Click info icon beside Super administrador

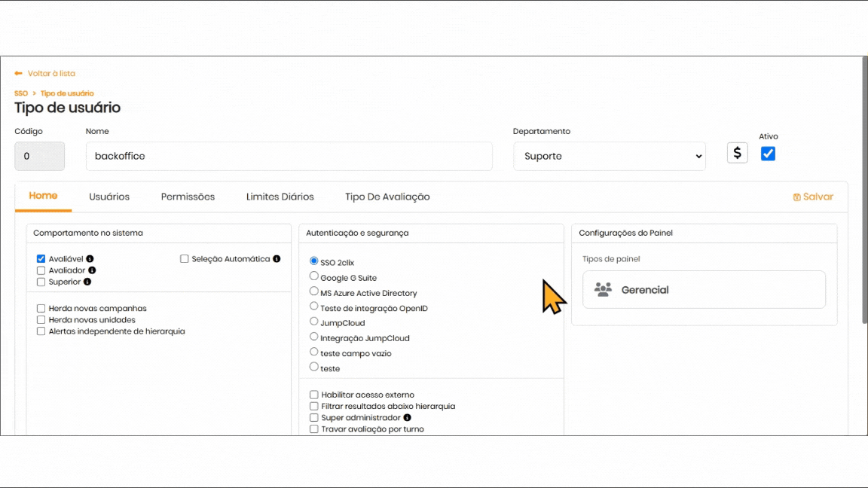coord(407,417)
